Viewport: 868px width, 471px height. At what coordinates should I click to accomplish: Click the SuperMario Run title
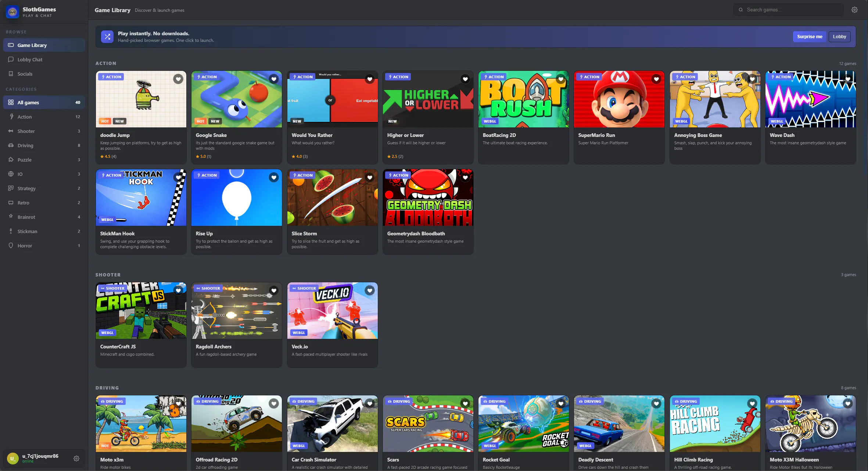pyautogui.click(x=596, y=135)
